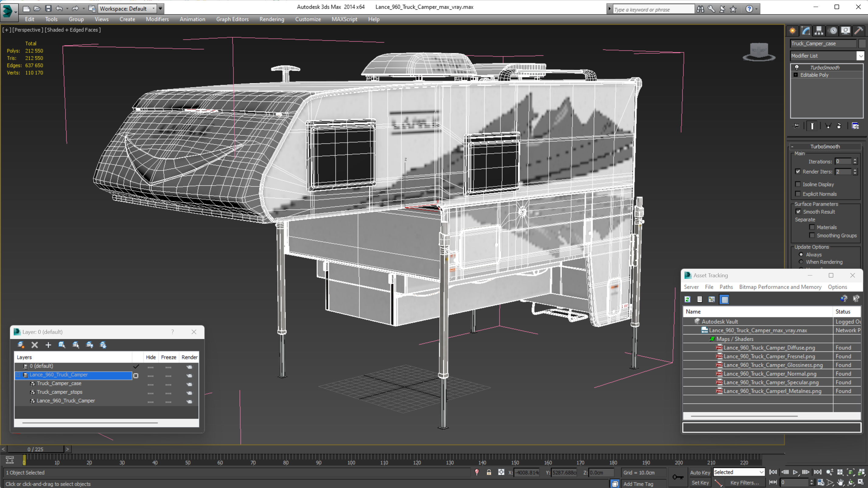Enable Separate by Materials checkbox

(x=812, y=227)
